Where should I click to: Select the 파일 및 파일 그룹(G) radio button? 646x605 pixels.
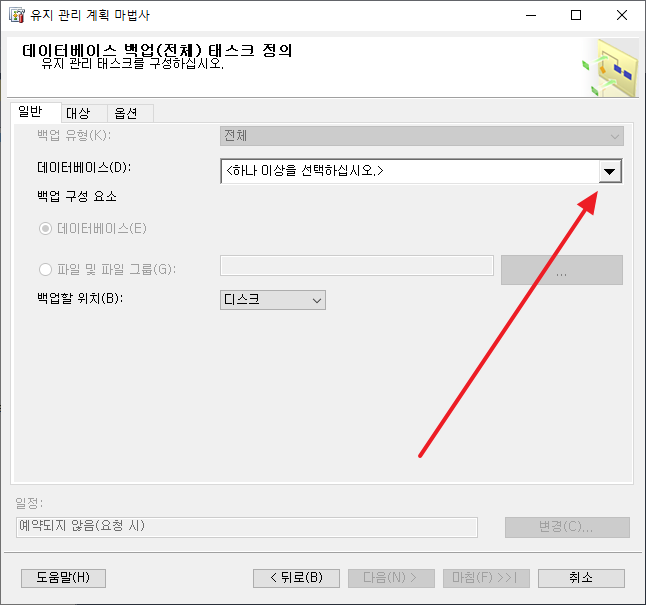tap(45, 270)
